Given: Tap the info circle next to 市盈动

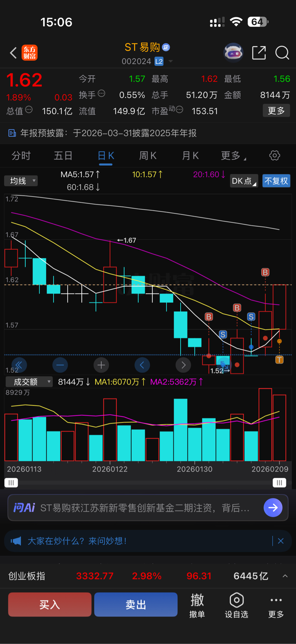Looking at the screenshot, I should (x=179, y=110).
